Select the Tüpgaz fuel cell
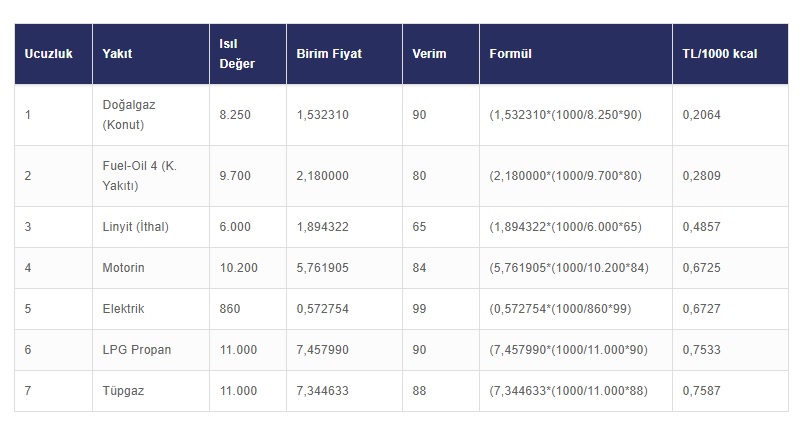801x444 pixels. coord(123,391)
